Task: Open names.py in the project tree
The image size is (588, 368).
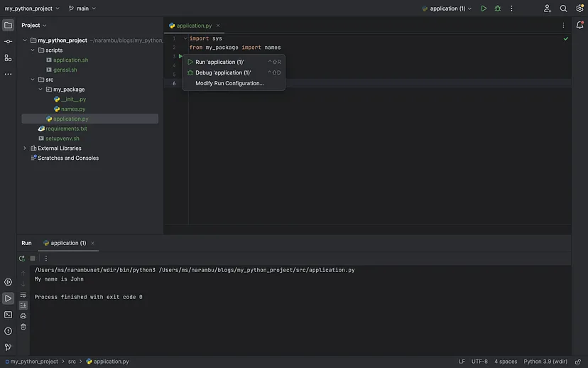Action: click(x=73, y=109)
